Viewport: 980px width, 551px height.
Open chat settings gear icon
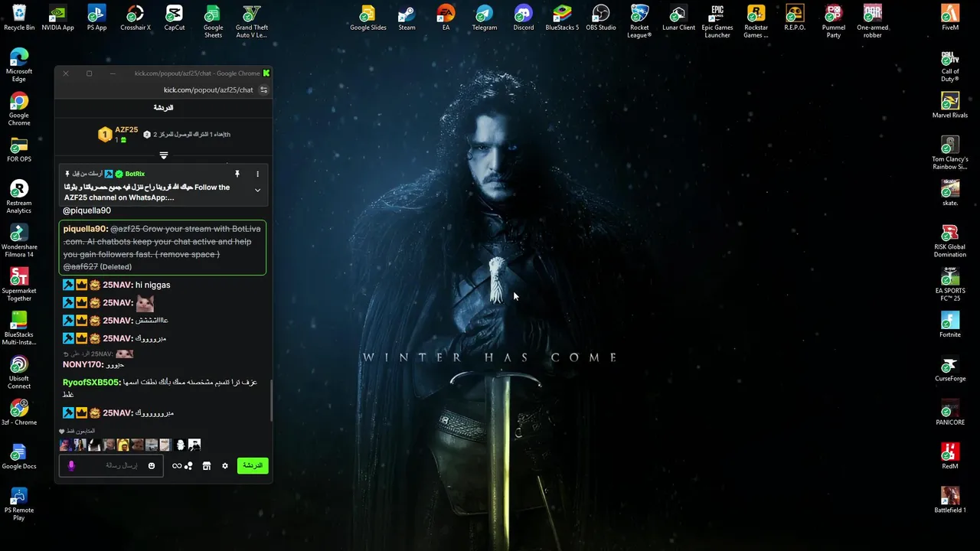pos(225,465)
